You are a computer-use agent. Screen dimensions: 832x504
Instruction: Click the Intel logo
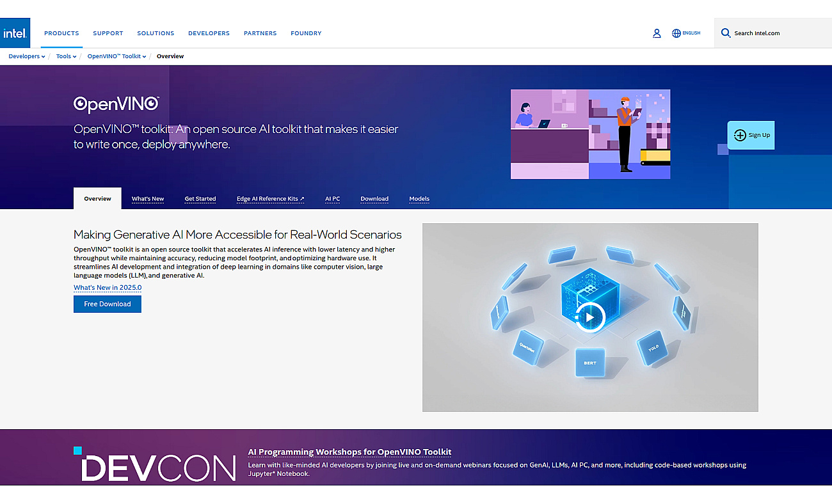pyautogui.click(x=15, y=33)
